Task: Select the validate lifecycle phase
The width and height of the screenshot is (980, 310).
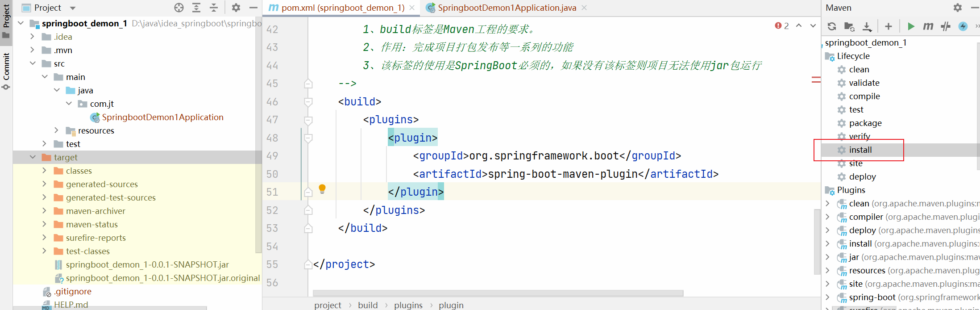Action: [864, 83]
